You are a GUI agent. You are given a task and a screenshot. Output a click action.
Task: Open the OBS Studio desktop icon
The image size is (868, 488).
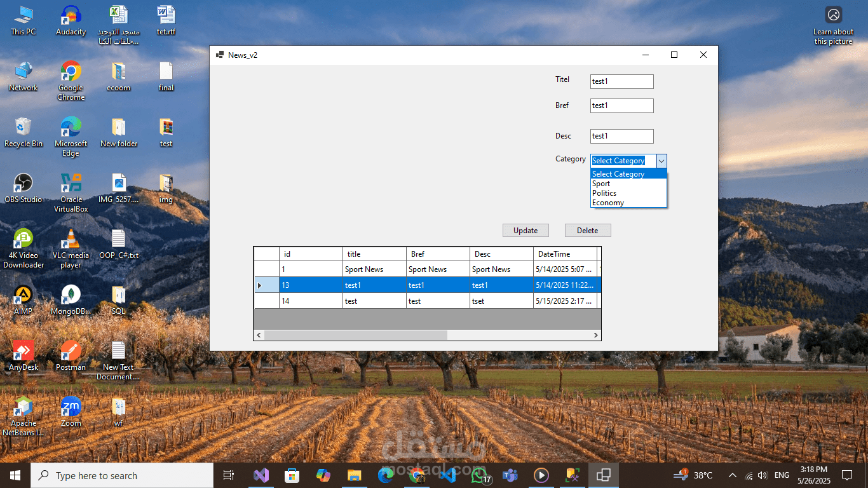pos(24,188)
